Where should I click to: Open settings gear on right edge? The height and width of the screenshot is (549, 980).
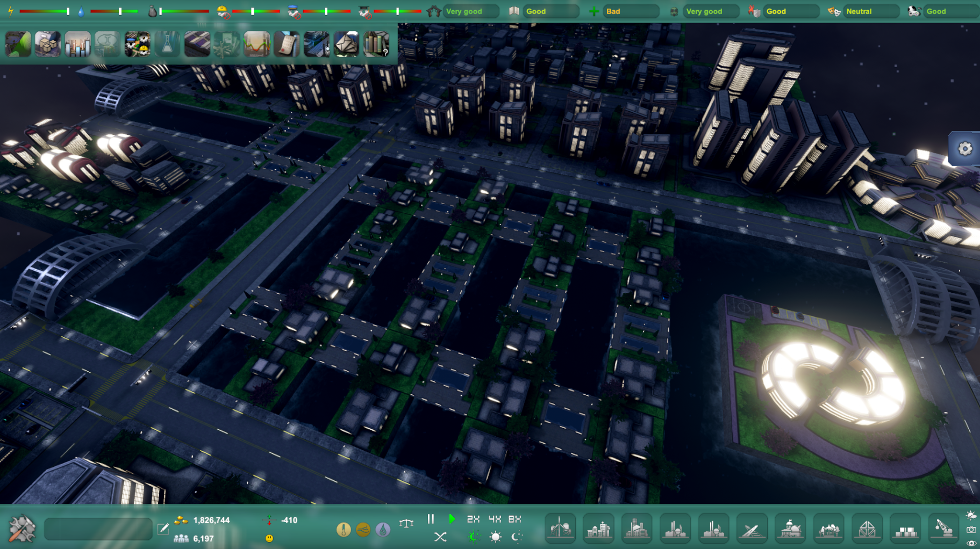[965, 149]
